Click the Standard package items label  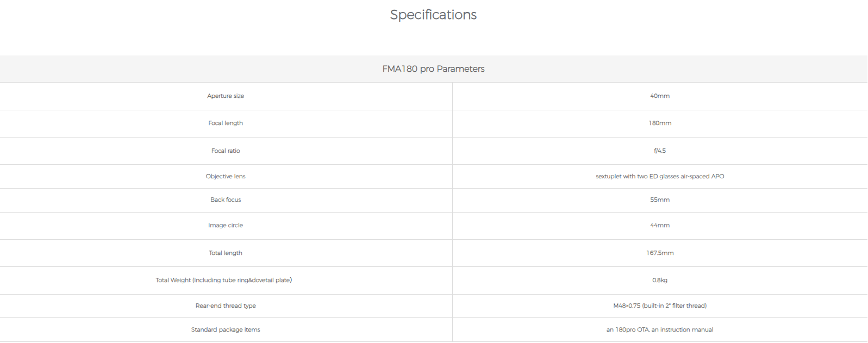226,330
